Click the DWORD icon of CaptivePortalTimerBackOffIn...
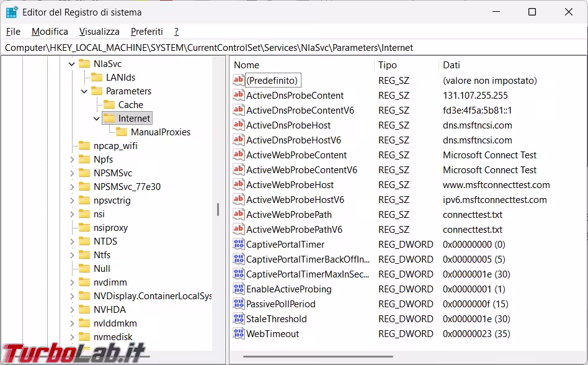This screenshot has height=365, width=588. [239, 259]
